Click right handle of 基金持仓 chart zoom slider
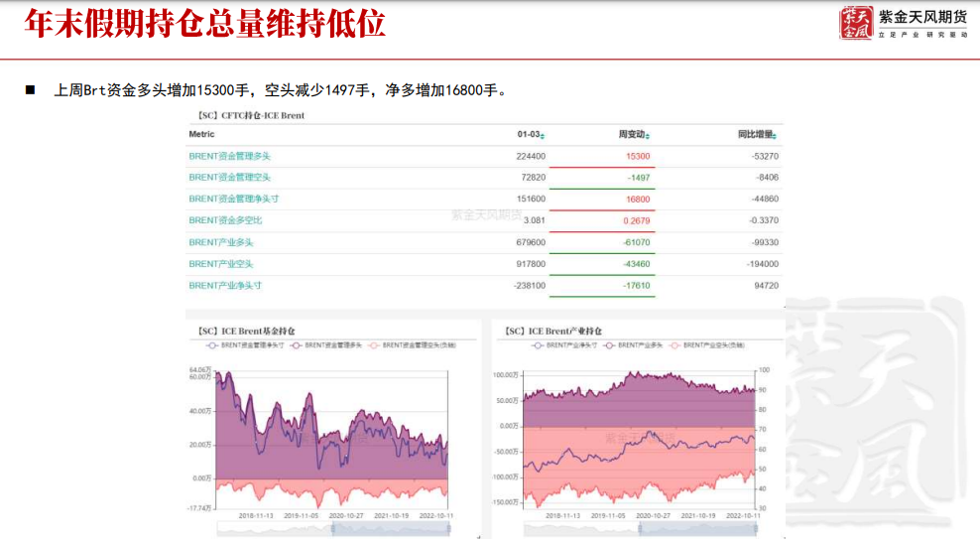The image size is (980, 544). (x=448, y=530)
